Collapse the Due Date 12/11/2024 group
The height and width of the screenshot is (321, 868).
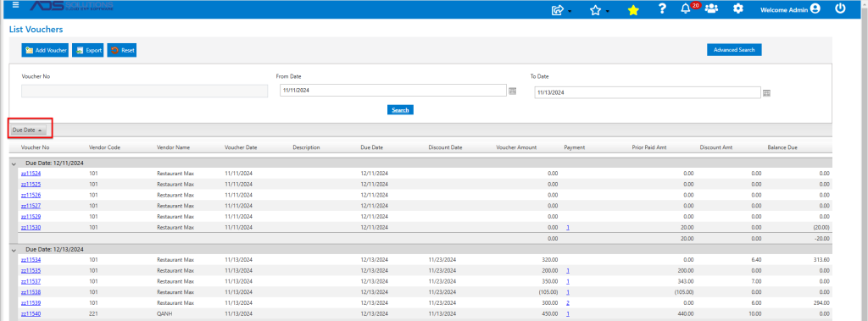pos(14,163)
